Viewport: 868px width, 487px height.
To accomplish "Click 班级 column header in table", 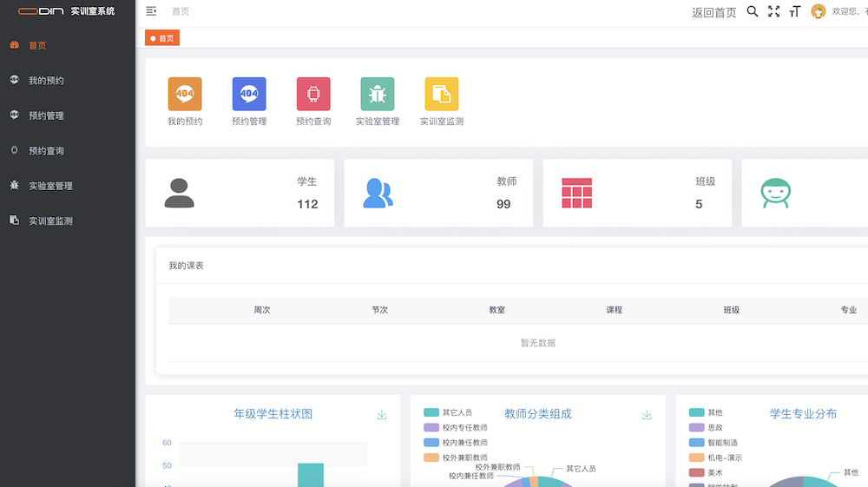I will [731, 310].
